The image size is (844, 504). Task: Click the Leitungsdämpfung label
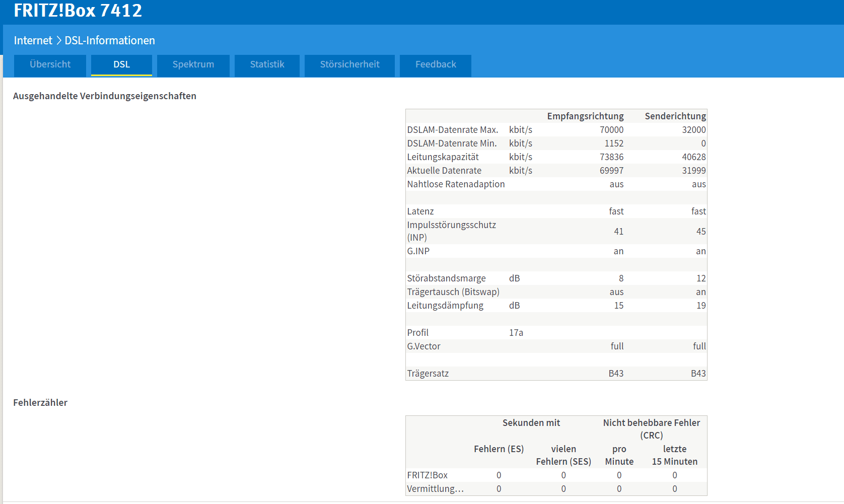click(x=445, y=306)
